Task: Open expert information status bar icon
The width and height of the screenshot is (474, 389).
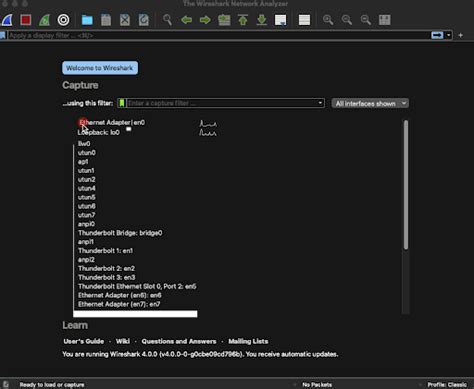Action: (x=6, y=385)
